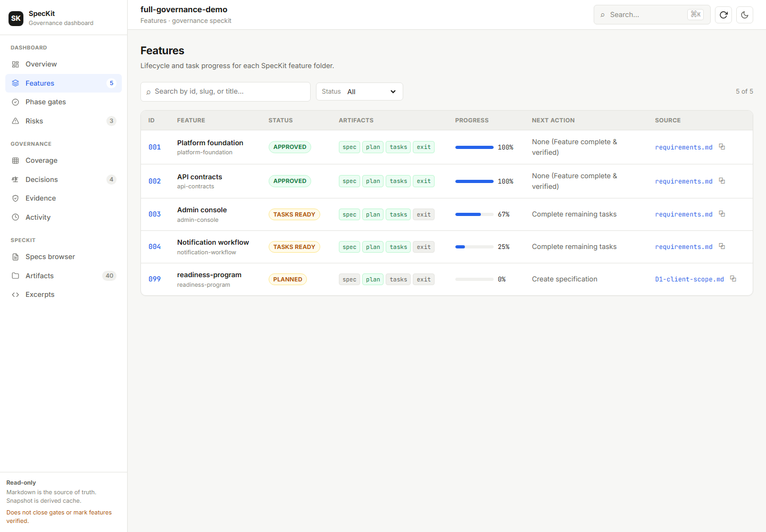Open the Status filter dropdown
This screenshot has width=766, height=532.
tap(360, 92)
